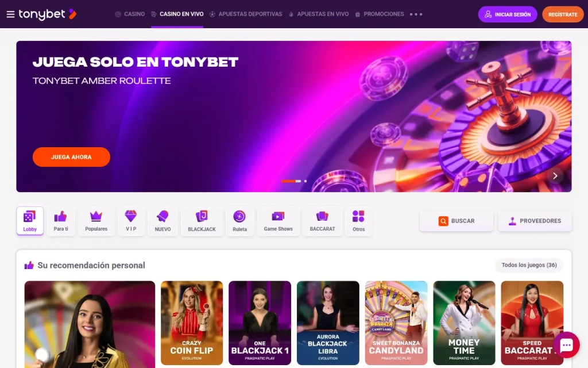
Task: Click the Tonybet Amber Roulette banner text
Action: [102, 80]
